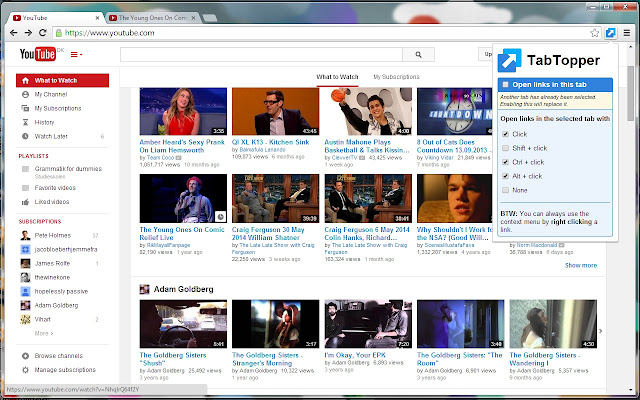Close The Young Ones browser tab
This screenshot has width=640, height=400.
[193, 18]
